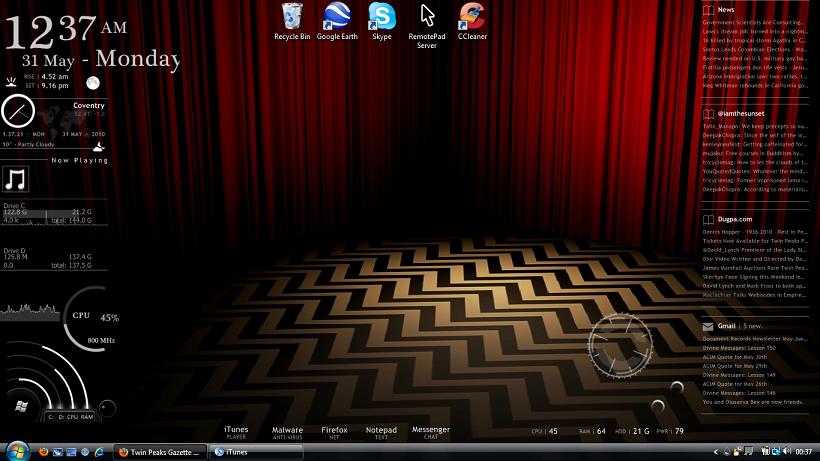Click the Firefox Net launcher label
The width and height of the screenshot is (820, 461).
(x=334, y=433)
